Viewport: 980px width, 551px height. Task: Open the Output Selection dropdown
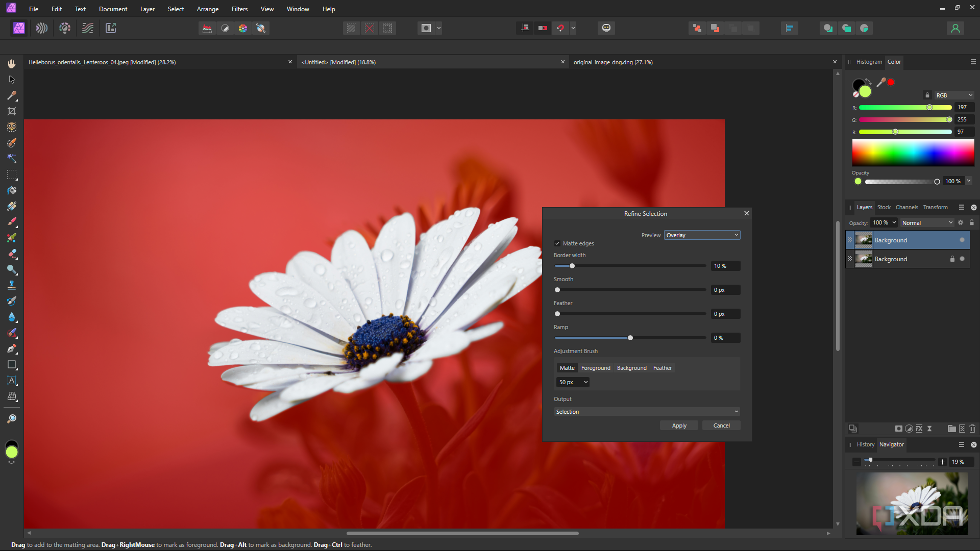(x=647, y=412)
